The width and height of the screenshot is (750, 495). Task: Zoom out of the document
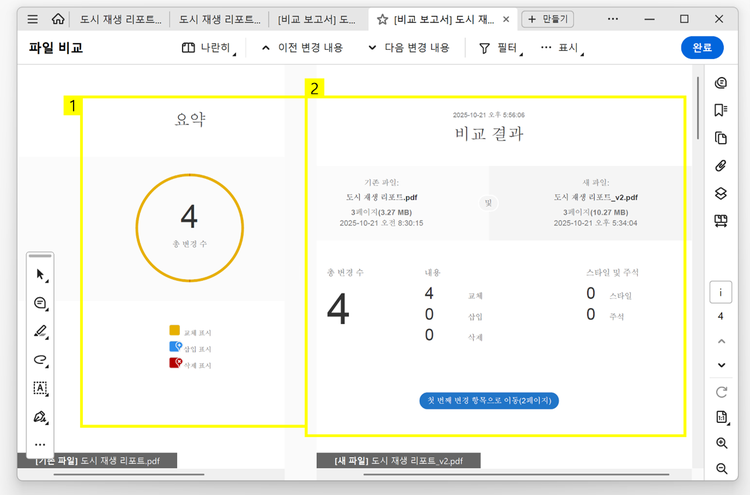(722, 469)
